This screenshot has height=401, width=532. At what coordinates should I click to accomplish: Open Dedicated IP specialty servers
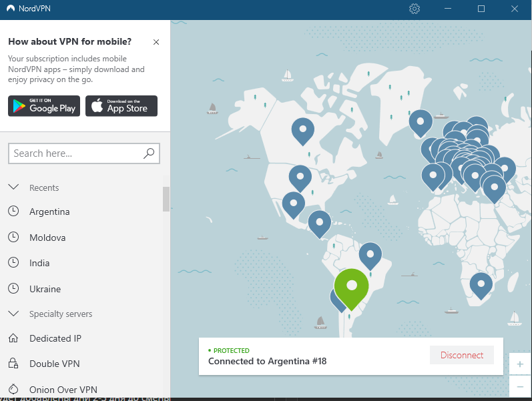point(55,338)
